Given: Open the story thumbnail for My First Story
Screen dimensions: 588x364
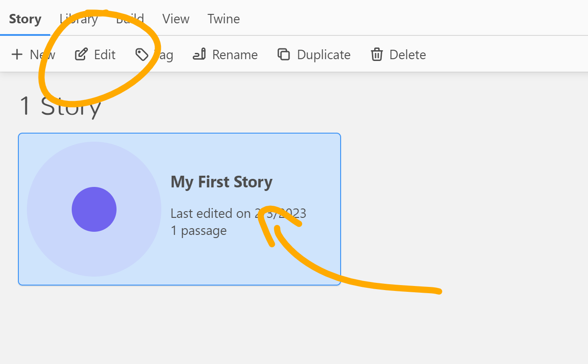Looking at the screenshot, I should [x=94, y=209].
